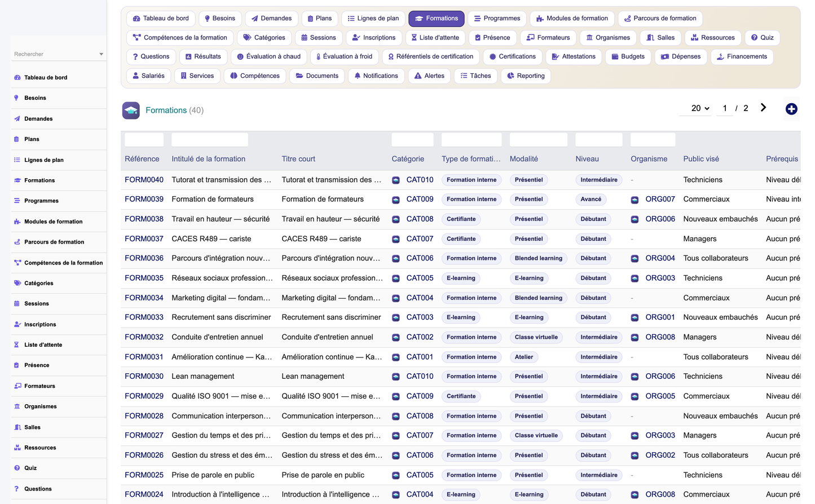The image size is (815, 504).
Task: Click the Certifiante badge in row FORM0037
Action: click(x=461, y=238)
